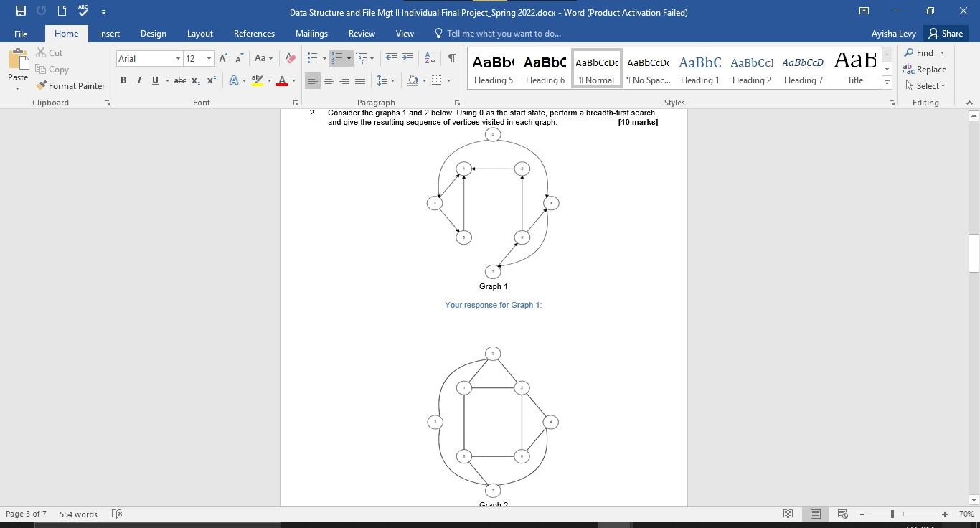Increase the font size with Grow Font
The height and width of the screenshot is (528, 980).
[223, 58]
